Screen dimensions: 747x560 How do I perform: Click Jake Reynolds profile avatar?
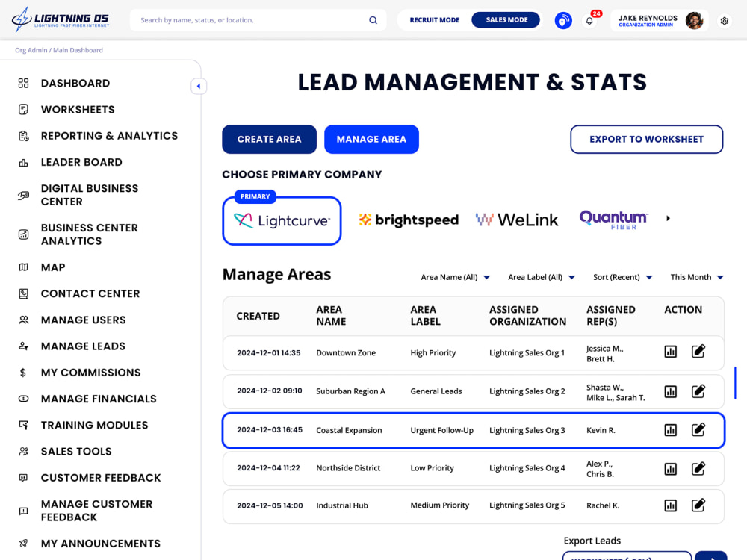tap(694, 20)
